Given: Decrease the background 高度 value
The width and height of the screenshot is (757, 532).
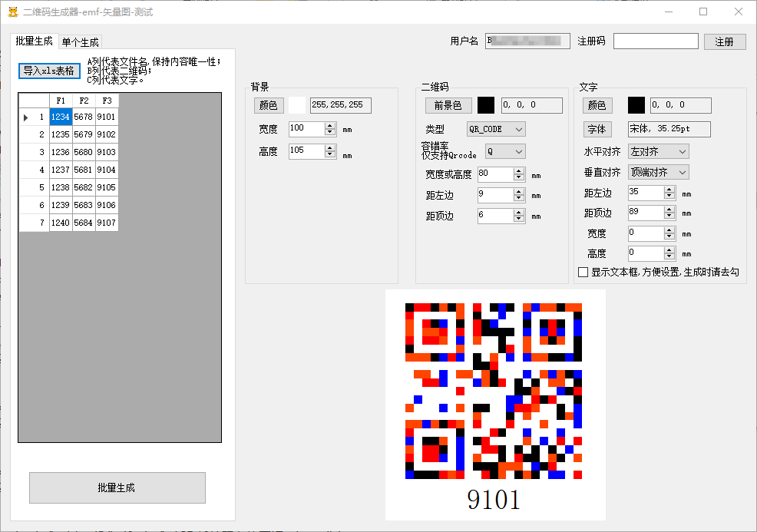Looking at the screenshot, I should pos(330,154).
